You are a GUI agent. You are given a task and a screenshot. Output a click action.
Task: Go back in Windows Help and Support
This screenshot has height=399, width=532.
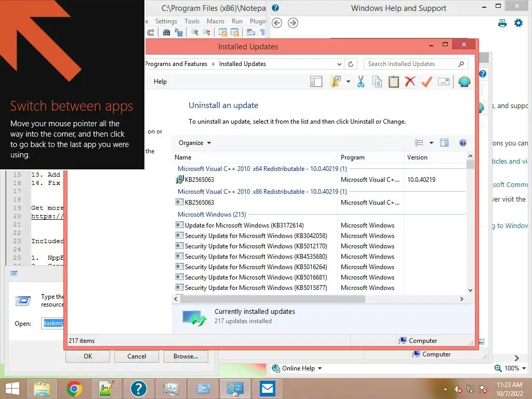pos(277,23)
